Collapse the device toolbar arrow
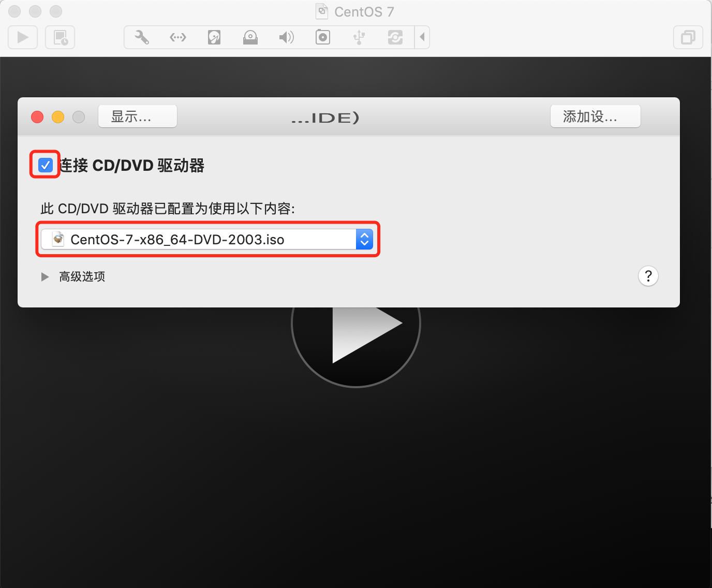The width and height of the screenshot is (712, 588). [x=422, y=37]
